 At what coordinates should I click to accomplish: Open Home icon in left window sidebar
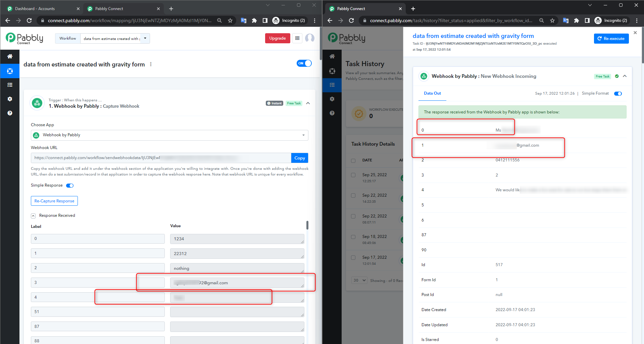click(10, 56)
